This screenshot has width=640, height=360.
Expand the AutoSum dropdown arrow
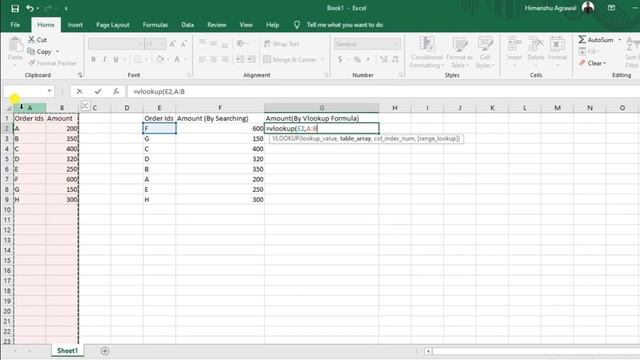point(619,40)
